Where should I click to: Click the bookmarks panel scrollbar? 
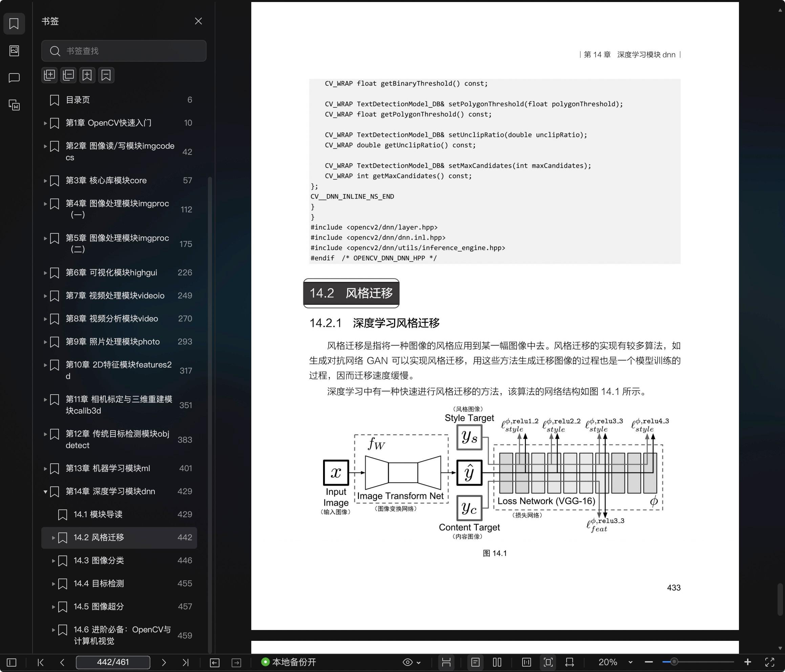[x=210, y=415]
